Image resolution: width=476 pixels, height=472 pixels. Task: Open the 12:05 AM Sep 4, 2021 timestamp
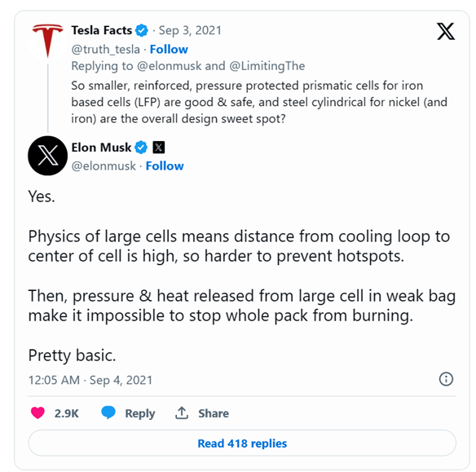coord(90,380)
